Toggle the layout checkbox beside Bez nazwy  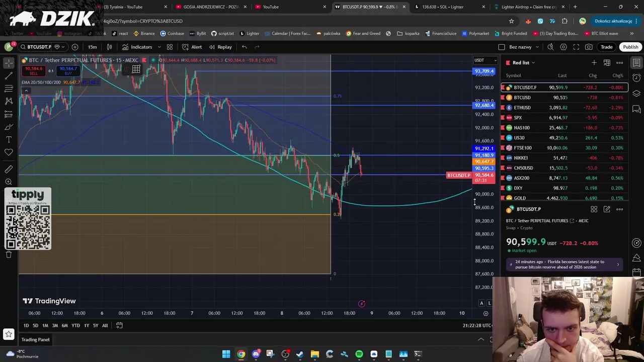[502, 47]
